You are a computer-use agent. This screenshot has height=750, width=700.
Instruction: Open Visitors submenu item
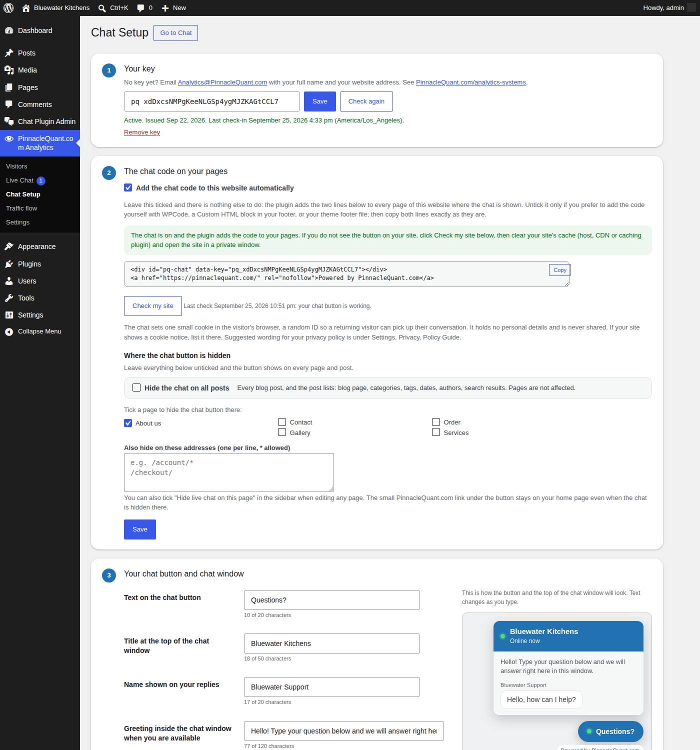point(16,166)
